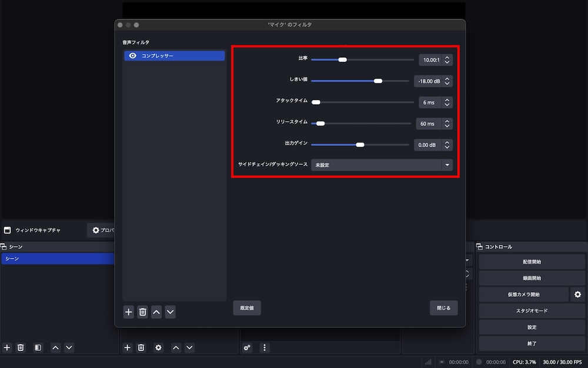Viewport: 588px width, 368px height.
Task: Open advanced audio properties gears icon
Action: (247, 348)
